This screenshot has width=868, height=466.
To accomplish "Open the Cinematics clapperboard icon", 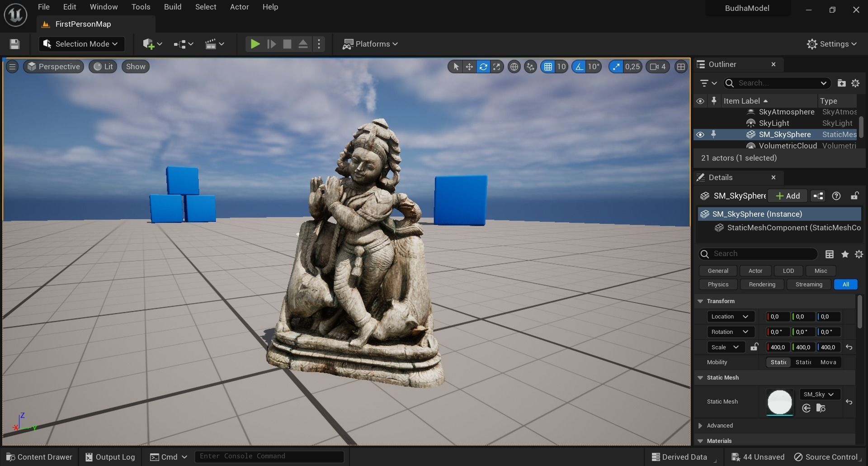I will [214, 44].
